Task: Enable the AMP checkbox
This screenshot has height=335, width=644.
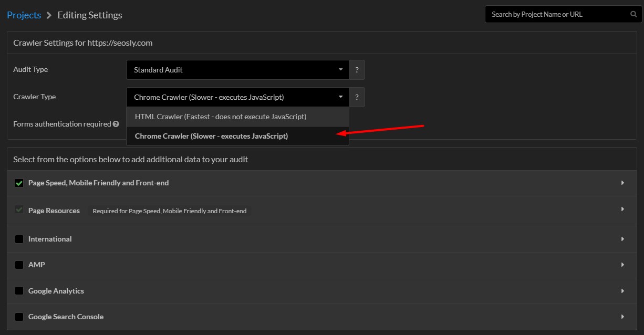Action: (19, 265)
